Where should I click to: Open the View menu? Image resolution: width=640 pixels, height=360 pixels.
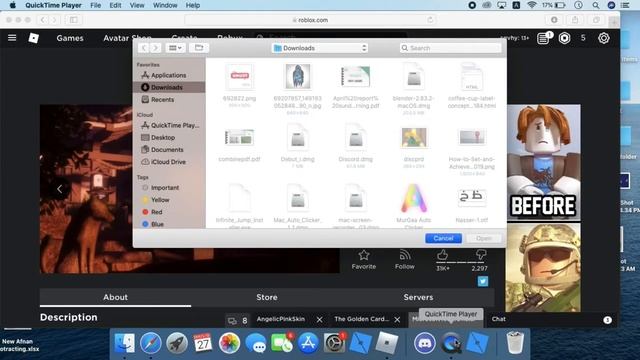point(137,5)
